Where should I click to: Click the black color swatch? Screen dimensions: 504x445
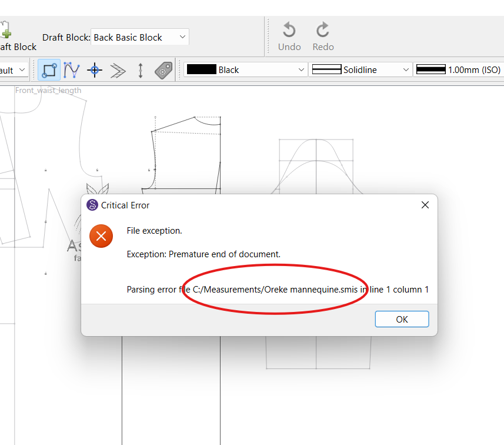tap(201, 70)
